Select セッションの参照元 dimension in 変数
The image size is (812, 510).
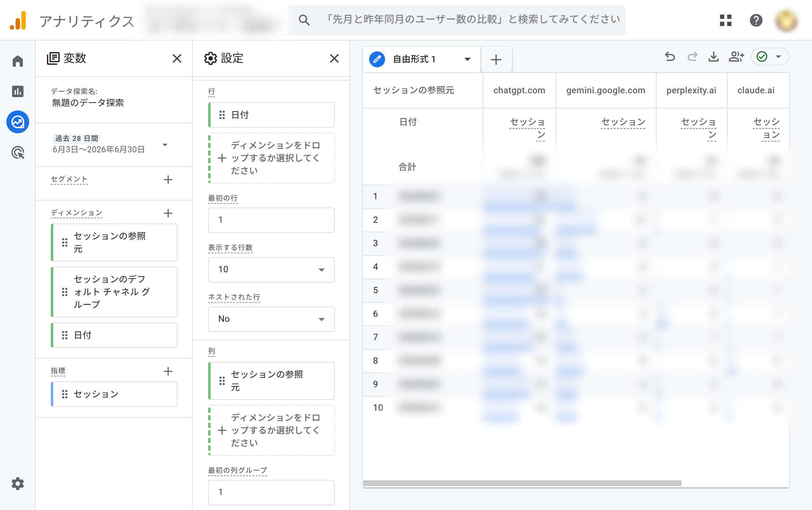[114, 242]
